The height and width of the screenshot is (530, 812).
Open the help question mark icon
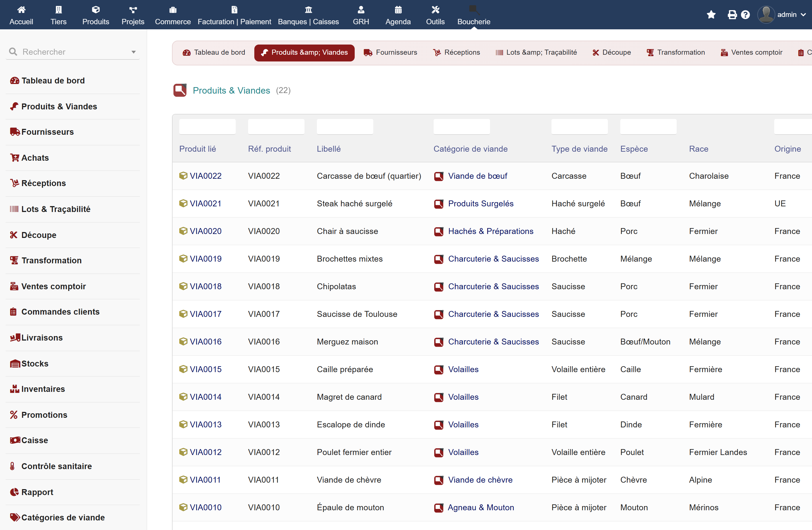coord(745,15)
